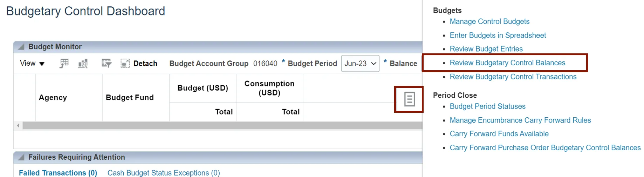Screen dimensions: 644x177
Task: Open Review Budgetary Control Balances
Action: (x=507, y=63)
